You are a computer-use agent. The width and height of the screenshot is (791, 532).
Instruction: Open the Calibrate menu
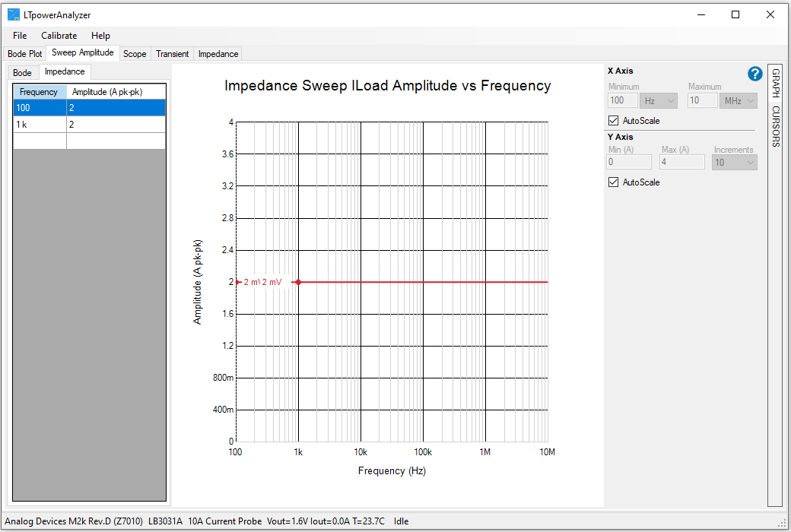coord(59,35)
